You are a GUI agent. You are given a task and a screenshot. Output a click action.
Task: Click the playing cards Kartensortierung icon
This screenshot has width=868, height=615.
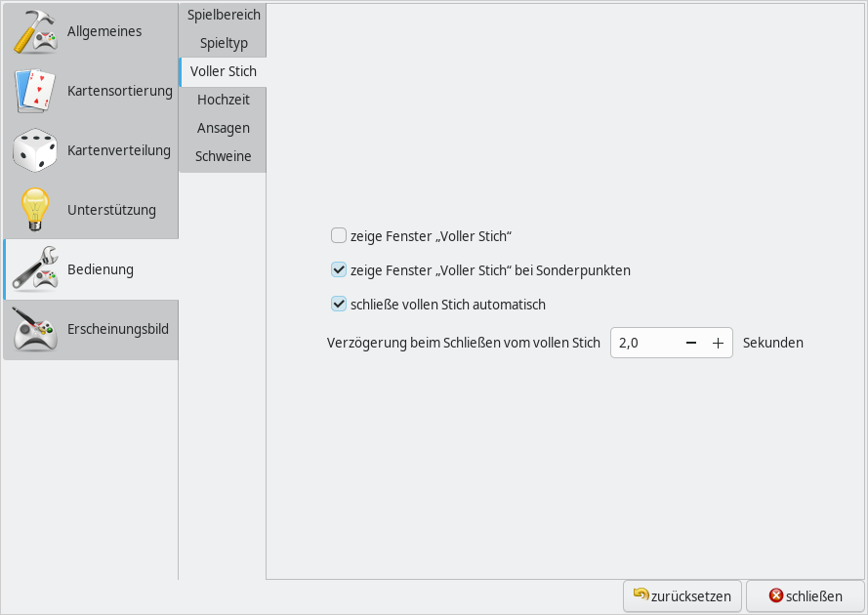(x=35, y=91)
